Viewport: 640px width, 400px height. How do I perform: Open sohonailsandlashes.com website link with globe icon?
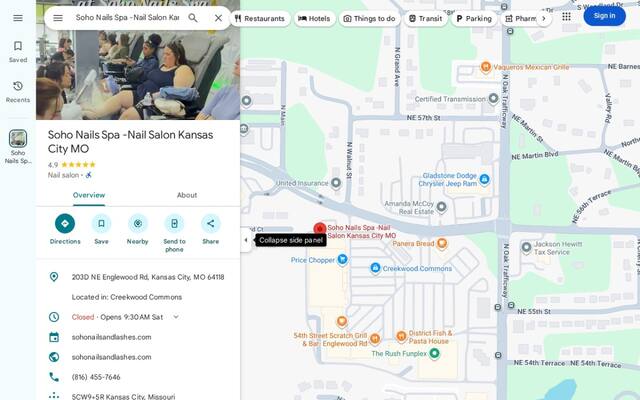coord(111,357)
